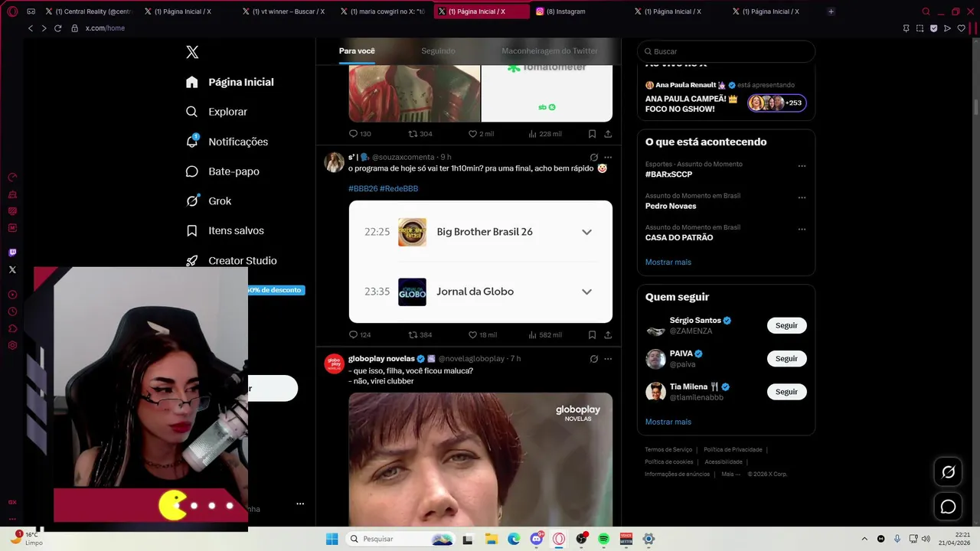Image resolution: width=980 pixels, height=551 pixels.
Task: Switch to the Seguindo timeline tab
Action: (x=438, y=51)
